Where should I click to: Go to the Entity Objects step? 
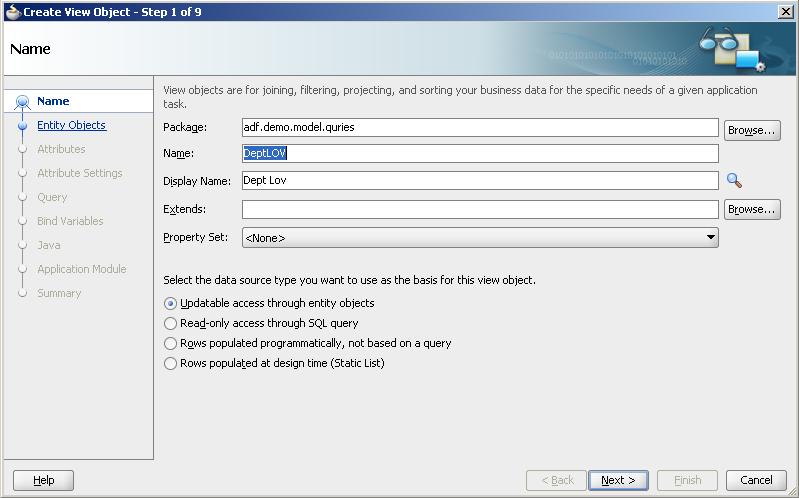72,125
